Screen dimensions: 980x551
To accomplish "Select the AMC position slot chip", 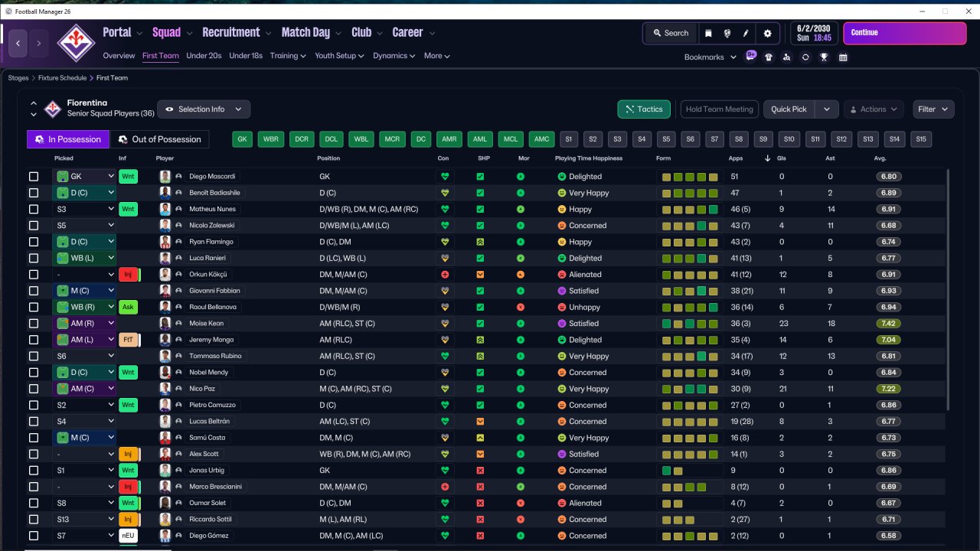I will [x=541, y=139].
